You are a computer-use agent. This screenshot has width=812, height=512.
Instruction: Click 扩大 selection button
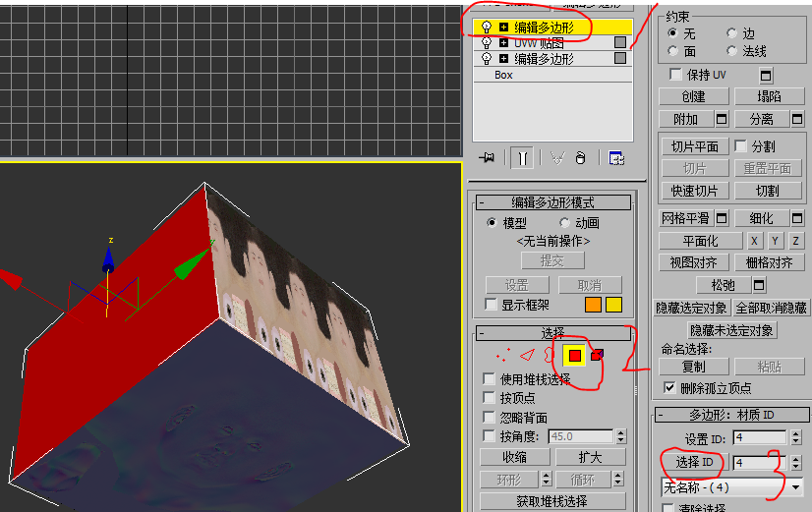pos(591,457)
